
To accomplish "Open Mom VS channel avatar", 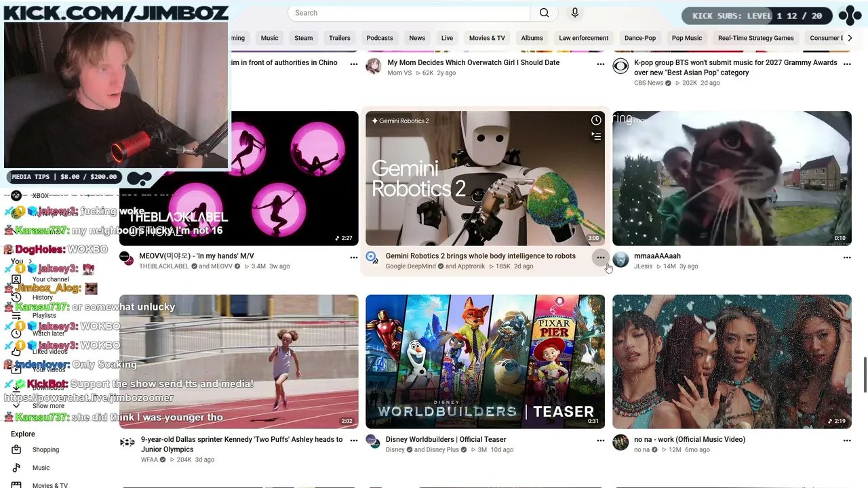I will pos(374,66).
